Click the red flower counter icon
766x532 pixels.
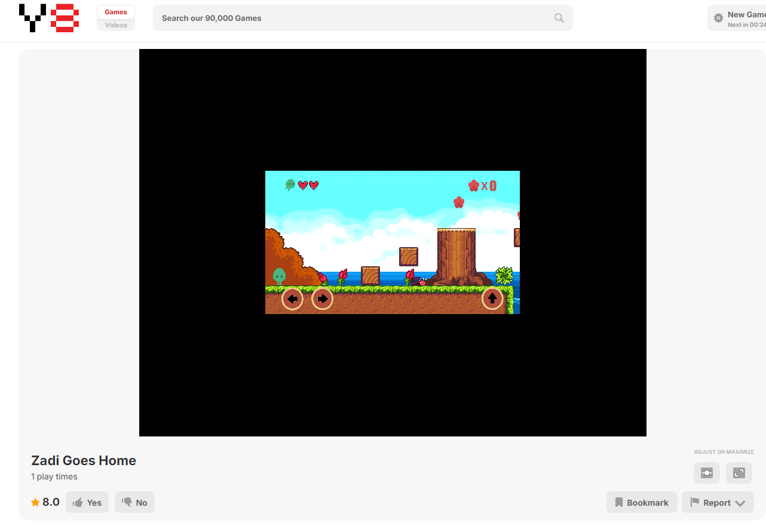click(474, 186)
